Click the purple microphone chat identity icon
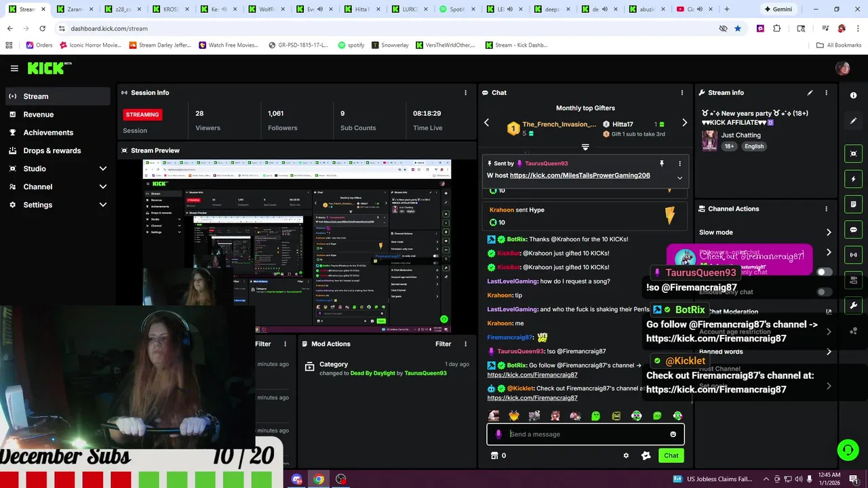 coord(498,434)
